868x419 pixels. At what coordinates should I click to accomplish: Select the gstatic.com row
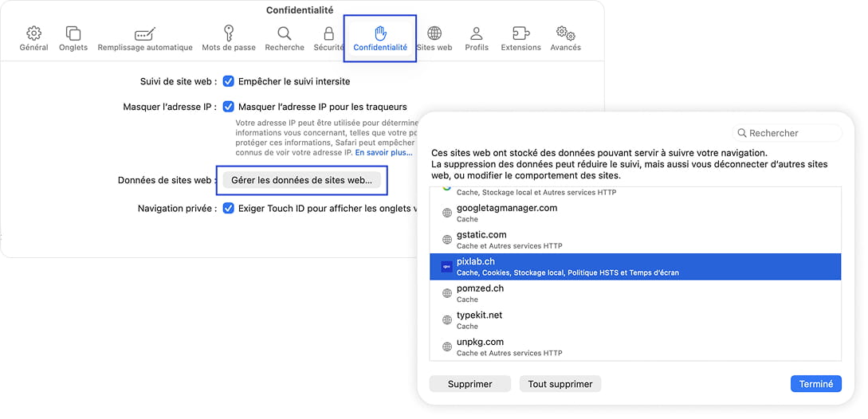click(x=635, y=240)
